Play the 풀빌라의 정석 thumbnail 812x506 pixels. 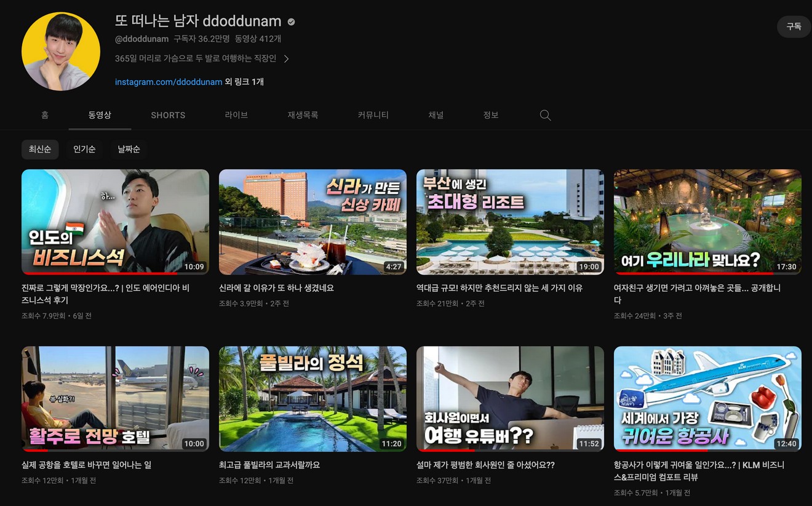pos(312,398)
